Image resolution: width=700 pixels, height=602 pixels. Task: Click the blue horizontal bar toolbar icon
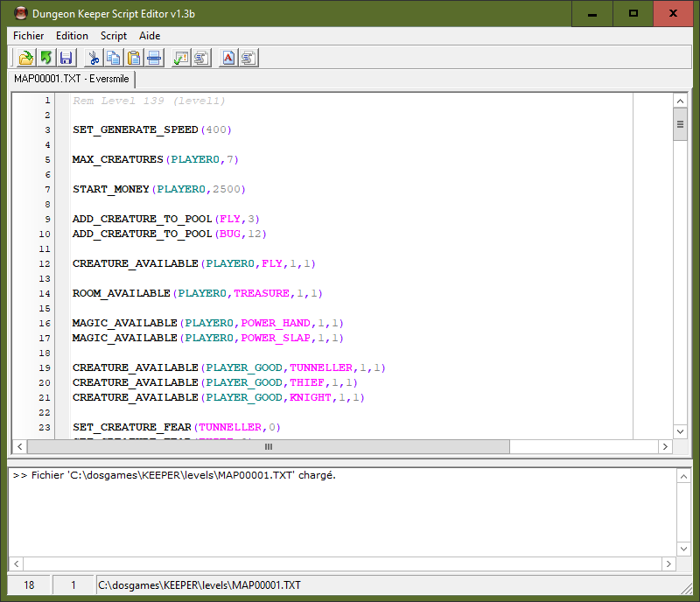(x=154, y=58)
